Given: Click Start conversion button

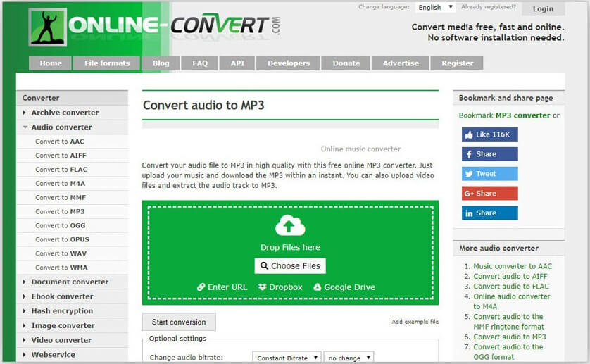Looking at the screenshot, I should tap(179, 322).
